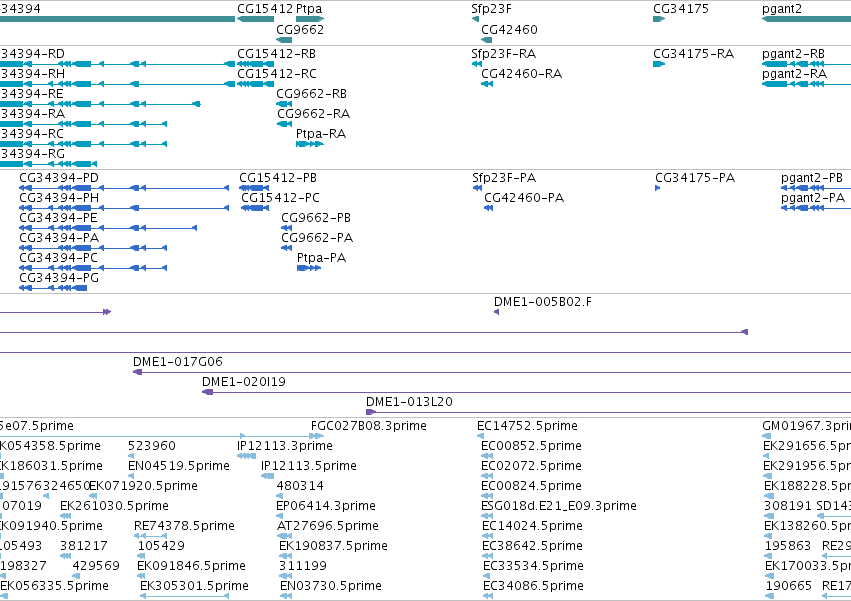Select the CG15412 gene label
Viewport: 851px width, 601px height.
pyautogui.click(x=265, y=9)
